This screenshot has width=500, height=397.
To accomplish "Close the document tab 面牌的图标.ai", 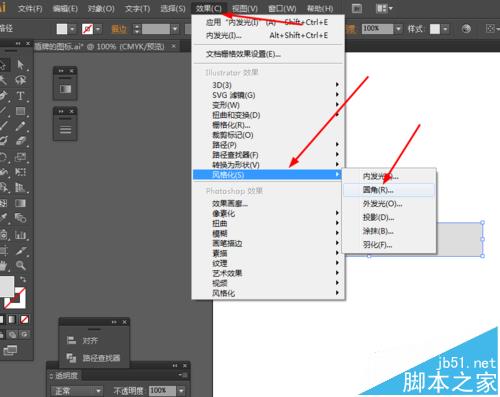I will point(174,46).
